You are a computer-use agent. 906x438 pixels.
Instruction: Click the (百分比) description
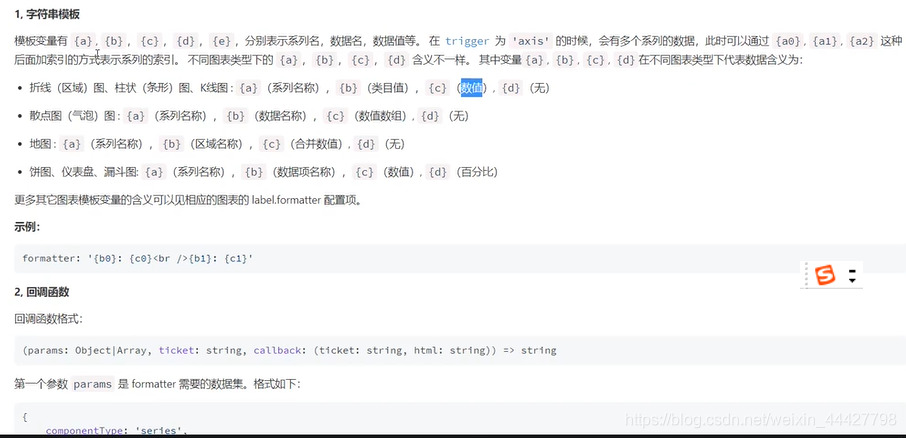click(476, 172)
